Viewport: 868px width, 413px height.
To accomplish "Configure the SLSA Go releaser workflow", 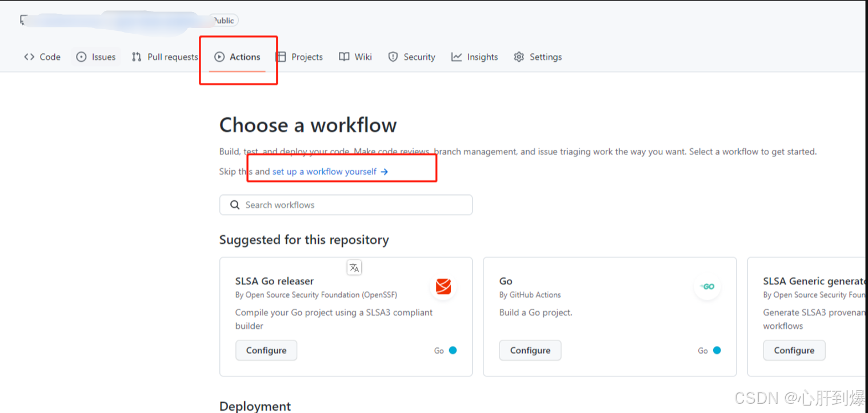I will [266, 350].
